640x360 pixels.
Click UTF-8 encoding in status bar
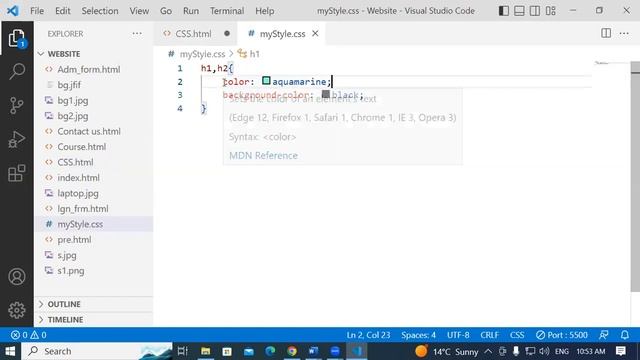[x=458, y=335]
